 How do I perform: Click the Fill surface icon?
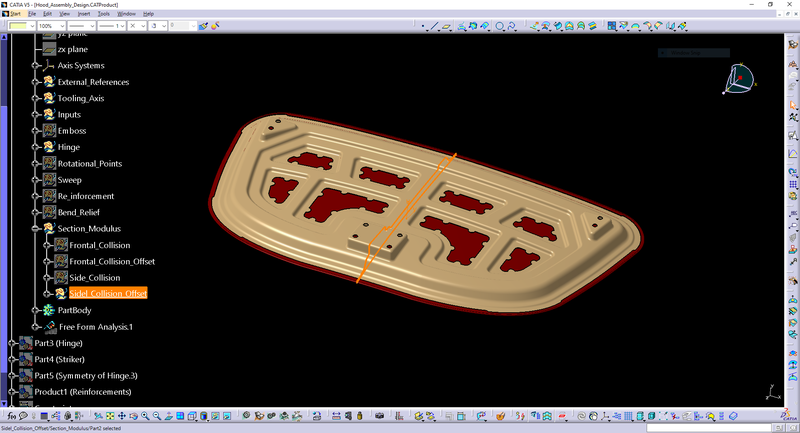coord(569,26)
